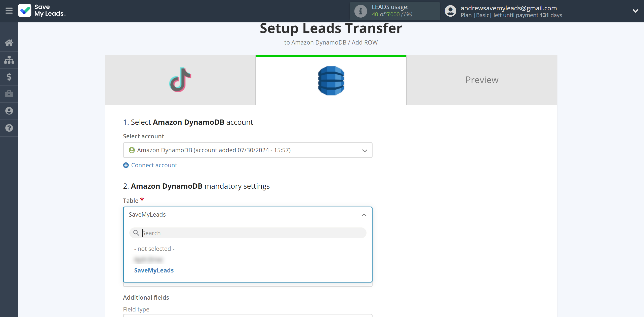Choose the blurred table option

click(x=148, y=260)
